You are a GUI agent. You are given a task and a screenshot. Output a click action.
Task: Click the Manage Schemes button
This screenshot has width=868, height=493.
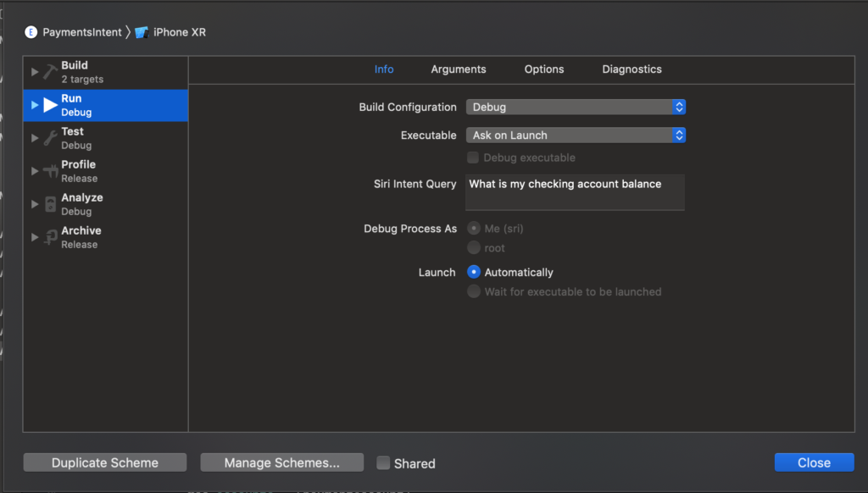[x=281, y=463]
